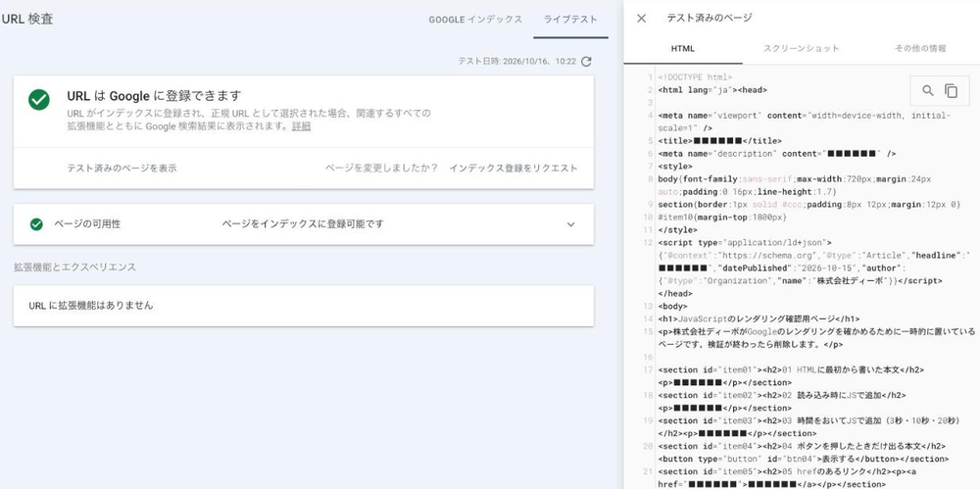Click the green checkmark beside ページの可用性
Image resolution: width=980 pixels, height=489 pixels.
click(x=36, y=223)
